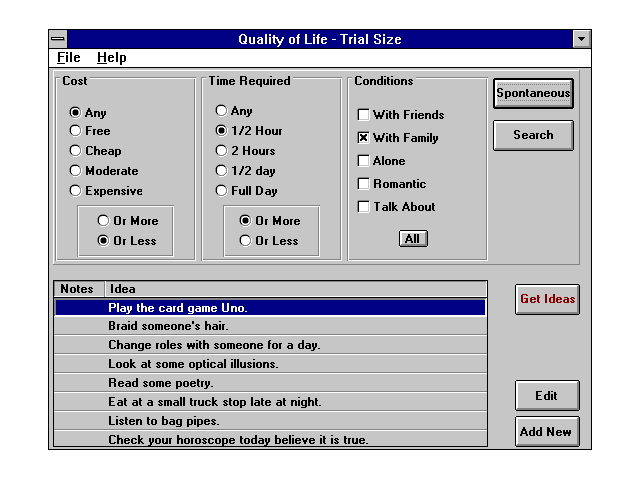Click the Spontaneous button
The height and width of the screenshot is (480, 640).
click(x=533, y=94)
